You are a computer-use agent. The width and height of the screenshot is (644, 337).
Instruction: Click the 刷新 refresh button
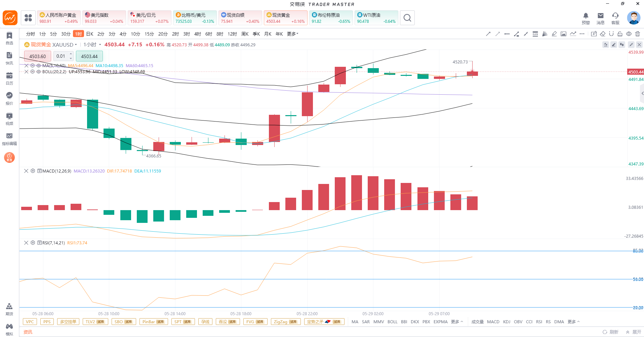coord(610,332)
